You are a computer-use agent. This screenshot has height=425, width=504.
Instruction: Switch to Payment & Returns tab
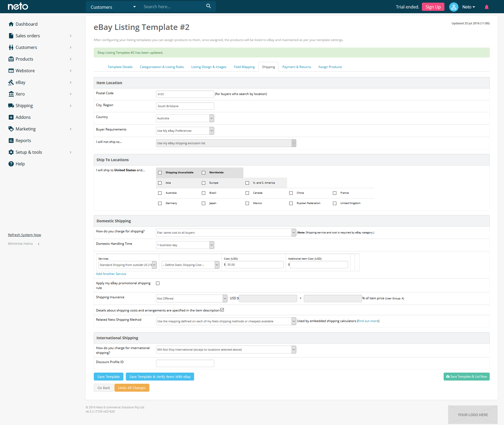tap(297, 67)
